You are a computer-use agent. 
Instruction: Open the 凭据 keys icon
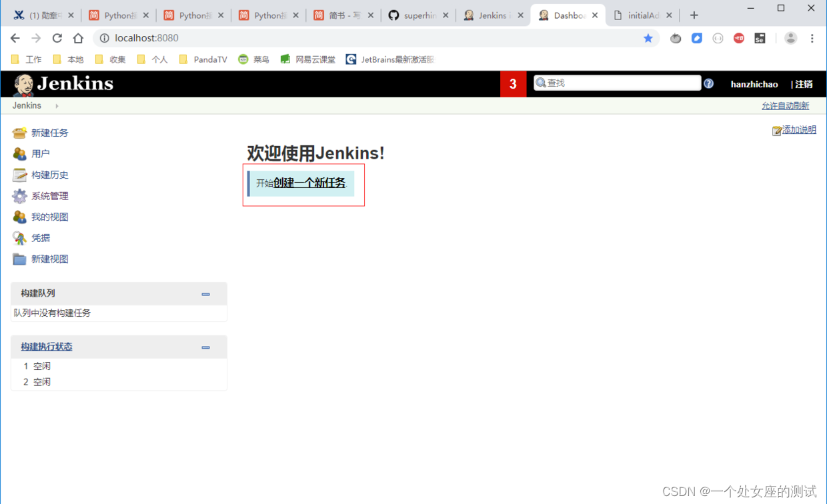click(19, 238)
